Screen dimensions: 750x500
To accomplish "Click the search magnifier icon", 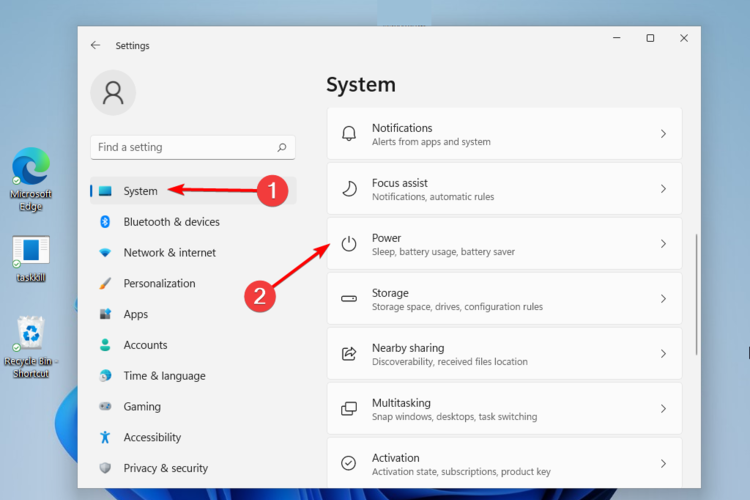I will pyautogui.click(x=283, y=147).
